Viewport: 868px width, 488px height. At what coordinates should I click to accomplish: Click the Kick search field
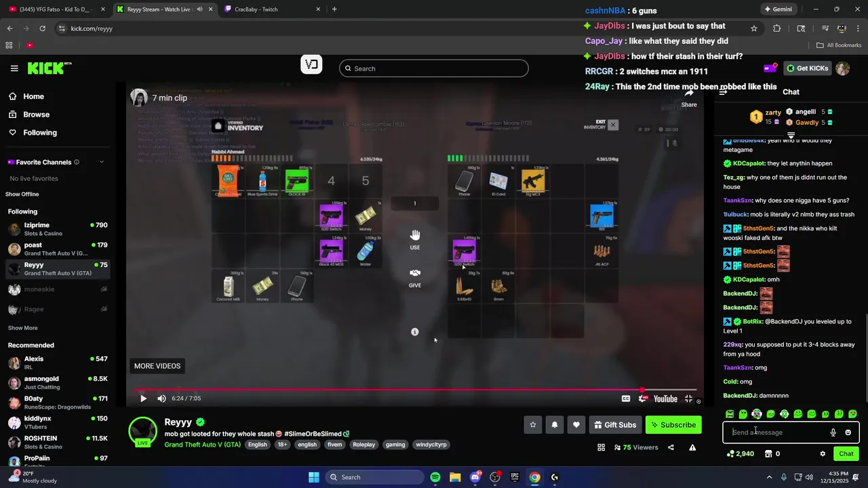[x=434, y=68]
